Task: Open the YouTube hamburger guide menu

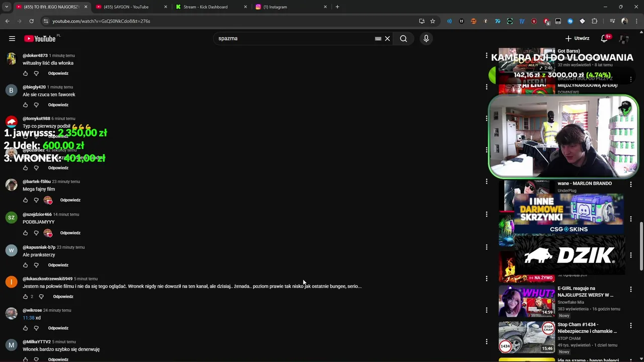Action: click(x=12, y=38)
